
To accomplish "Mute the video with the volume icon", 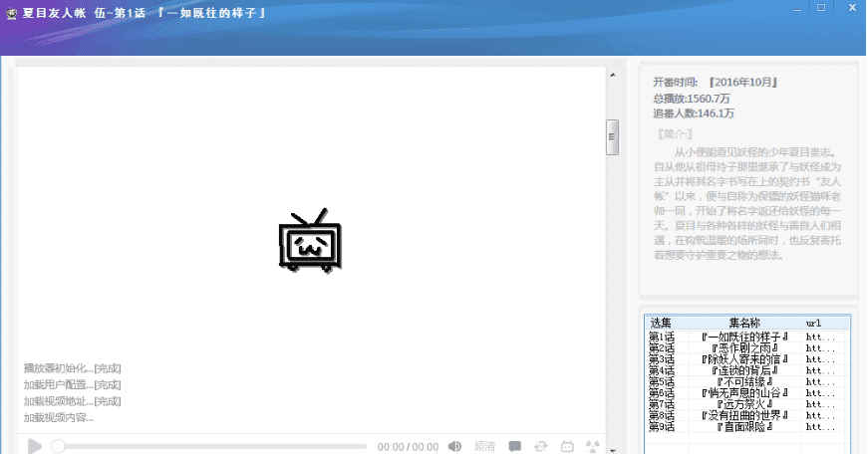I will [x=454, y=447].
